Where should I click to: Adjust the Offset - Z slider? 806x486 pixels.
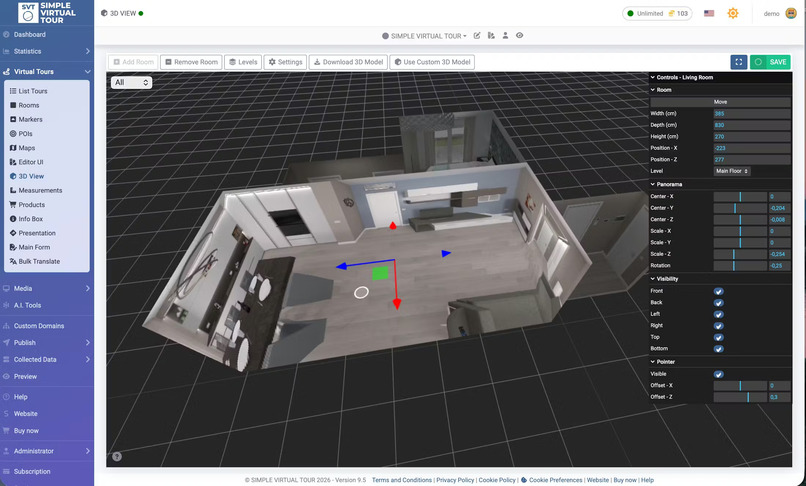click(740, 397)
